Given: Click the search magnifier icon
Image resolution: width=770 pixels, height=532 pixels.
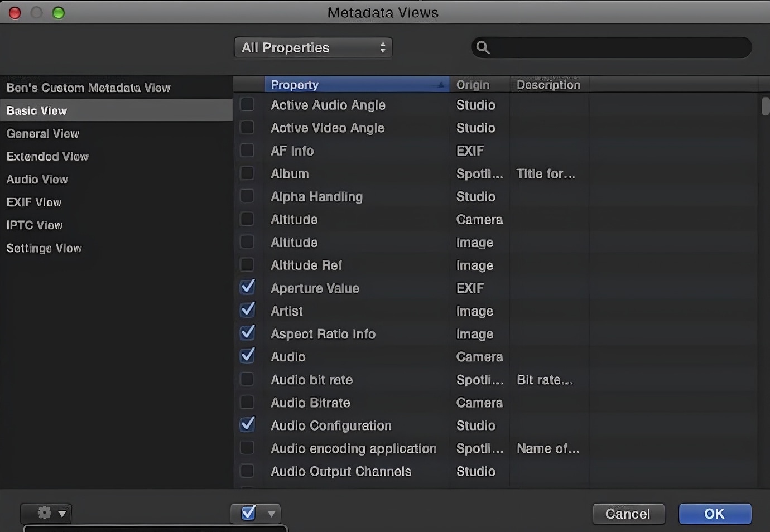Looking at the screenshot, I should [x=483, y=48].
